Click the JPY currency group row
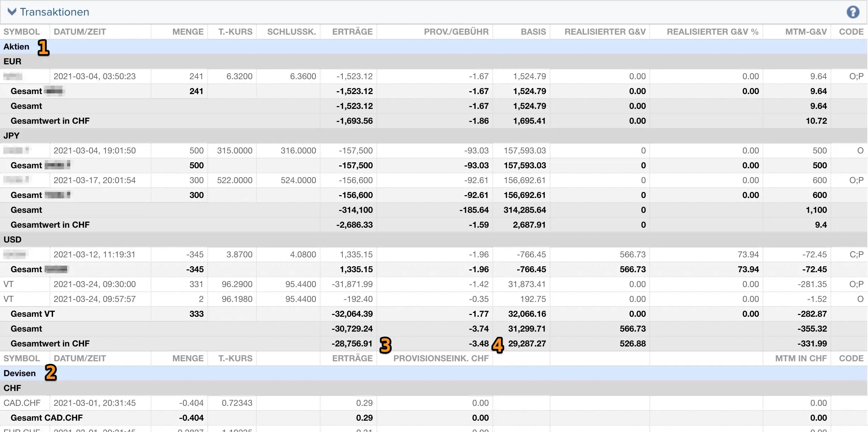This screenshot has width=868, height=432. click(11, 136)
